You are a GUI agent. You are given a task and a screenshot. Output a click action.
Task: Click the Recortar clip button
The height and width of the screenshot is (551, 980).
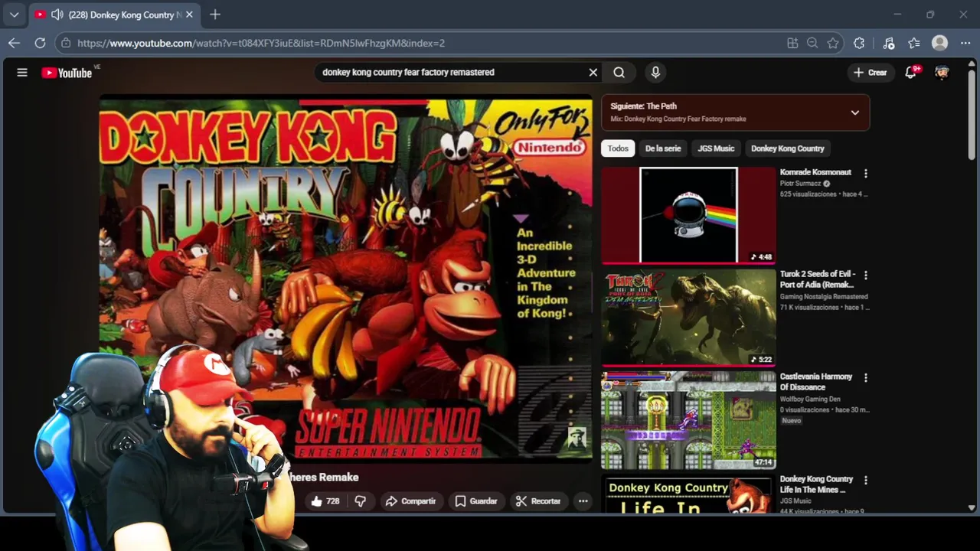(538, 501)
